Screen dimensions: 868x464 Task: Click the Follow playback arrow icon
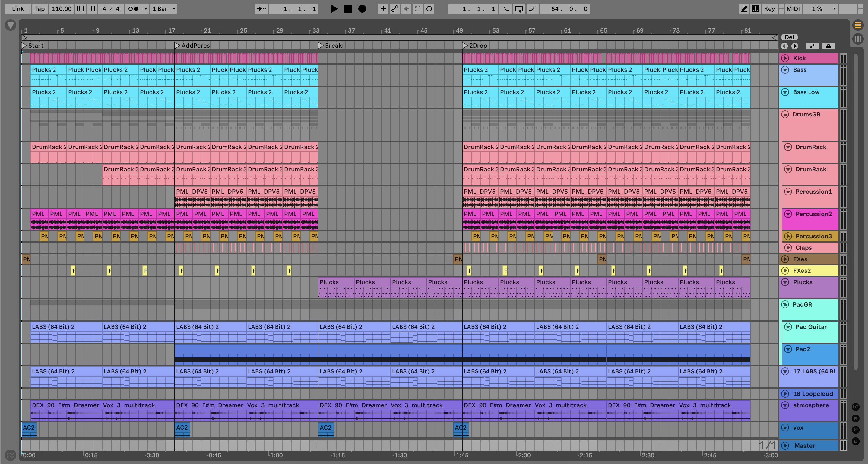click(x=261, y=9)
